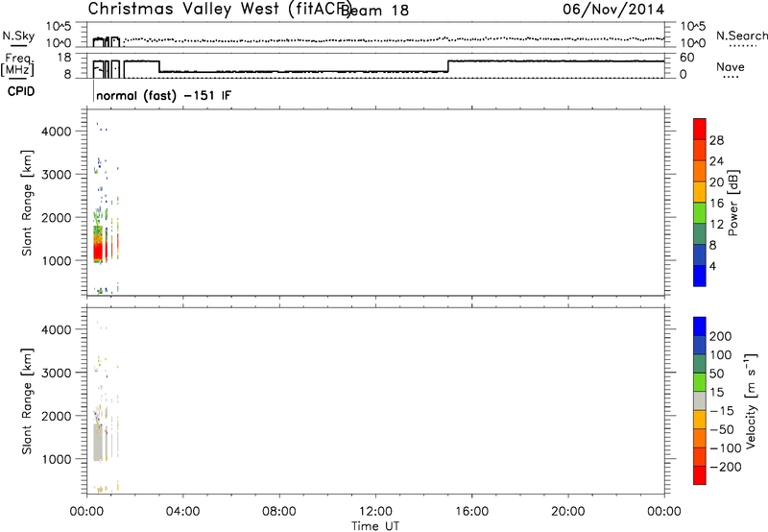The width and height of the screenshot is (768, 532).
Task: Click the '-200' tick on the Velocity scale
Action: pos(726,467)
